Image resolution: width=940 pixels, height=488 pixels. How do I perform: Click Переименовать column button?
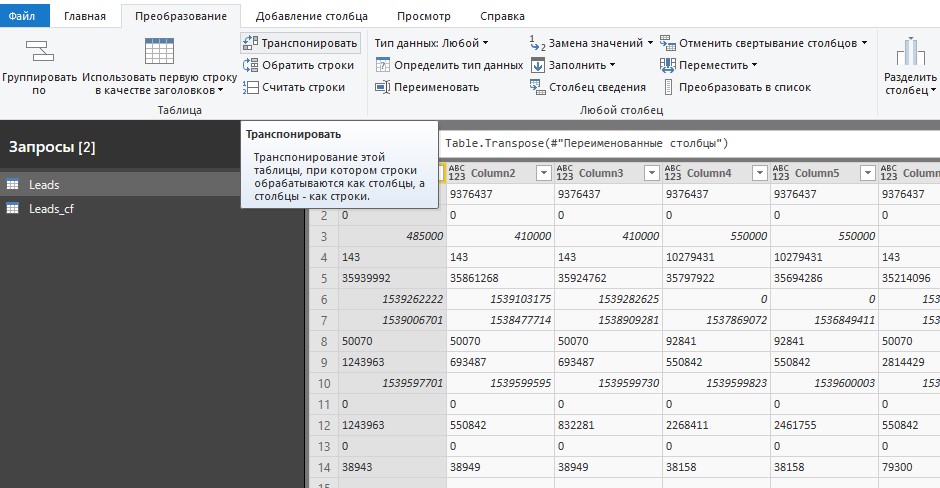(x=427, y=88)
